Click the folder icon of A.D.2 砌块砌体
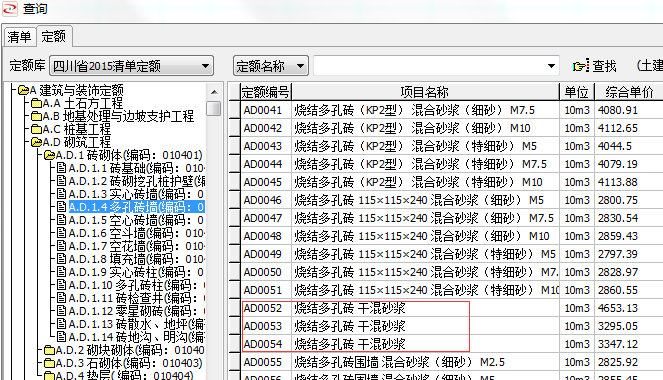This screenshot has height=380, width=663. pyautogui.click(x=49, y=350)
